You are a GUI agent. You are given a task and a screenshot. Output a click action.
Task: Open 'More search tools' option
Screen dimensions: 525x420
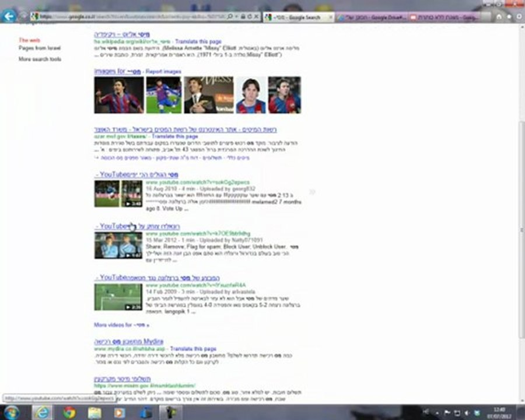40,60
